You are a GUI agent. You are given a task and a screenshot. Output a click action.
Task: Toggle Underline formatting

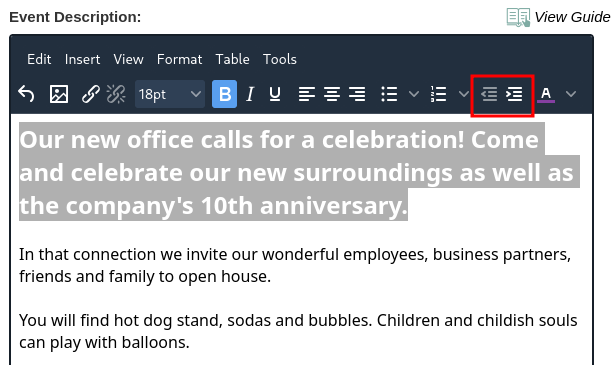[x=275, y=94]
